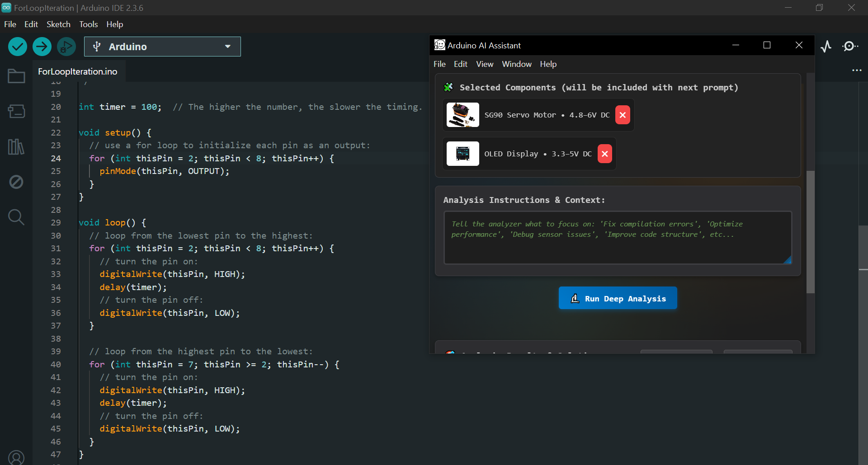Open the Serial Monitor icon

click(850, 47)
